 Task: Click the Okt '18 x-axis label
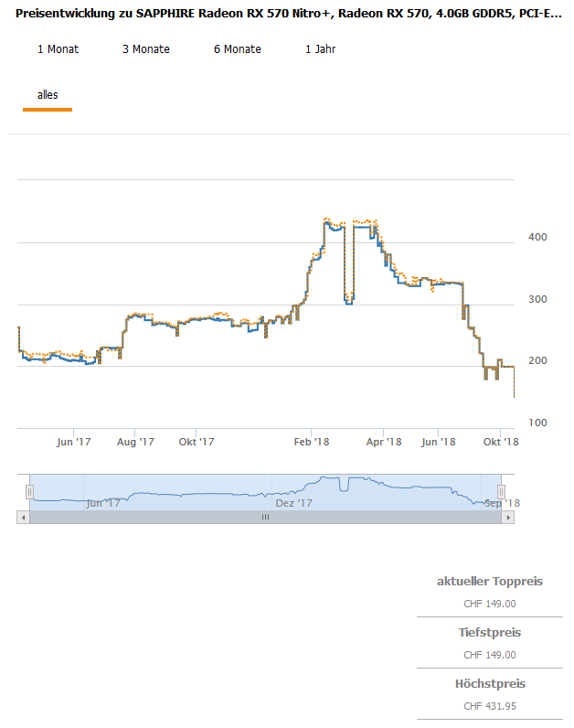[x=500, y=442]
